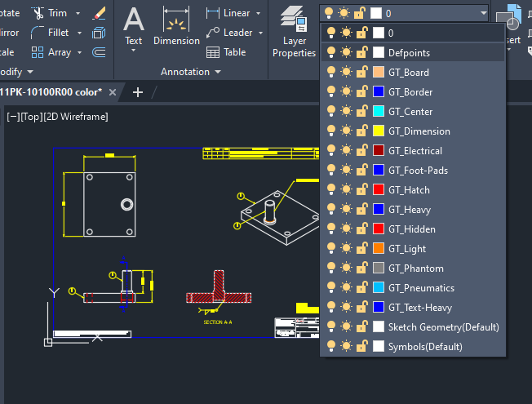
Task: Toggle lightbulb on GT_Board layer
Action: [x=330, y=73]
